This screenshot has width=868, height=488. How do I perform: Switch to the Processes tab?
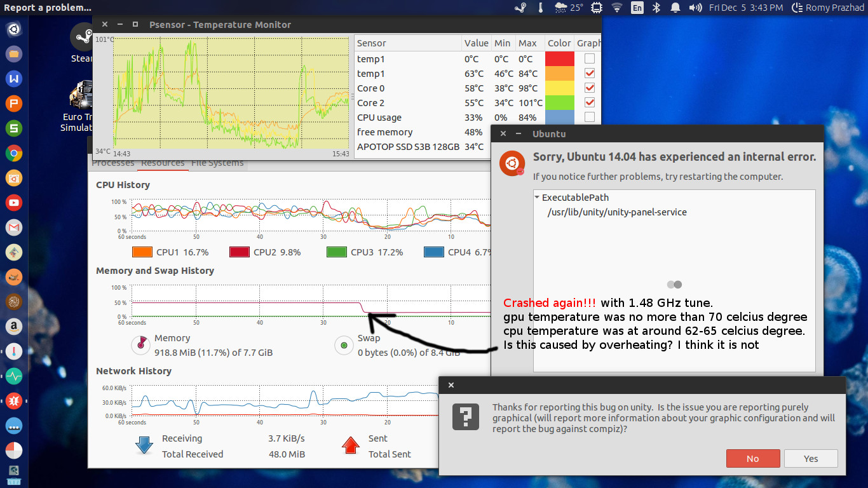(113, 163)
